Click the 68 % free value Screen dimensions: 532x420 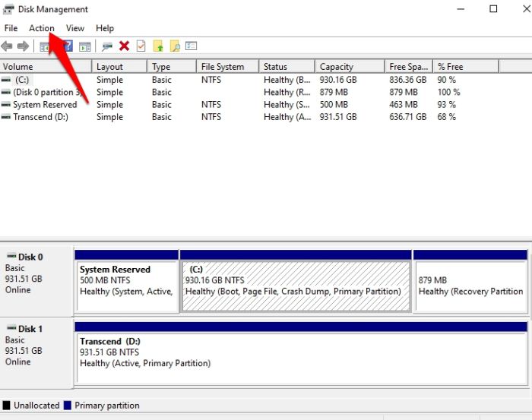[x=447, y=117]
